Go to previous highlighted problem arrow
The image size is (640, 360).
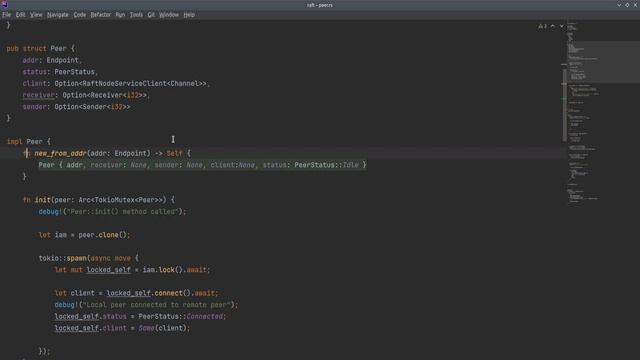click(x=553, y=26)
